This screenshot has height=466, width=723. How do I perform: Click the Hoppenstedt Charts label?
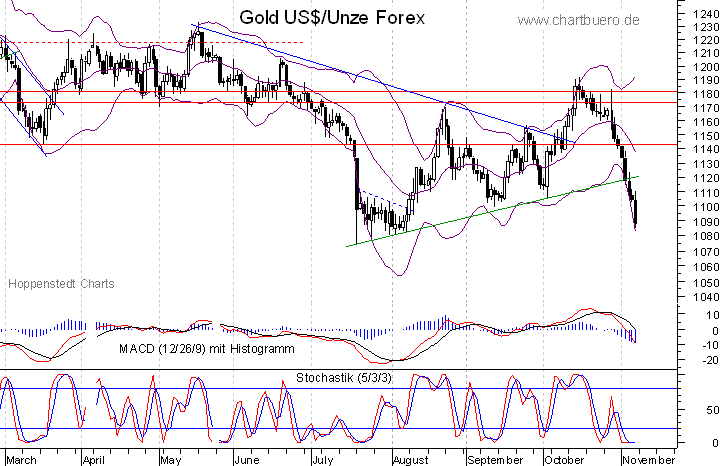[x=61, y=283]
